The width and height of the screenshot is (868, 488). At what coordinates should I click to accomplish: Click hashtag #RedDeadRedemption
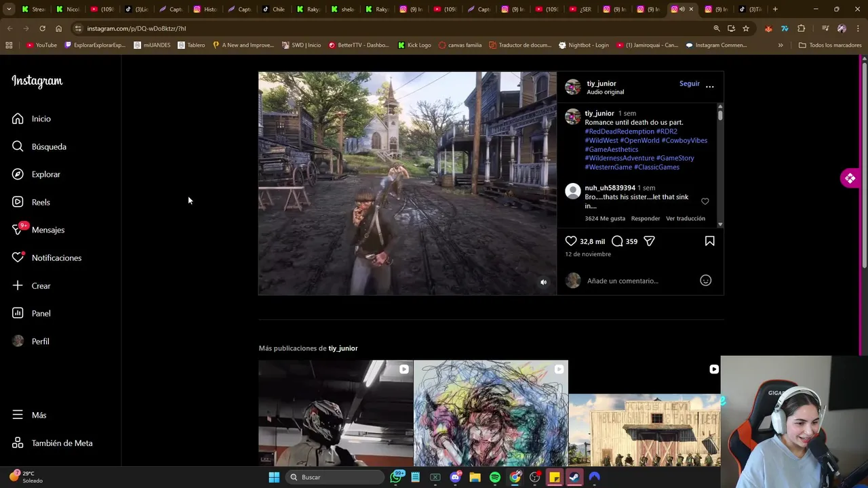point(619,131)
